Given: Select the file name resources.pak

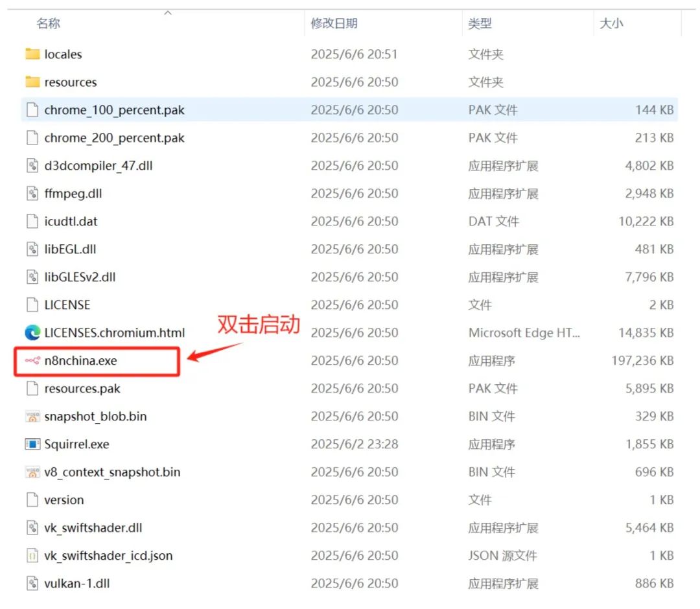Looking at the screenshot, I should (x=82, y=389).
